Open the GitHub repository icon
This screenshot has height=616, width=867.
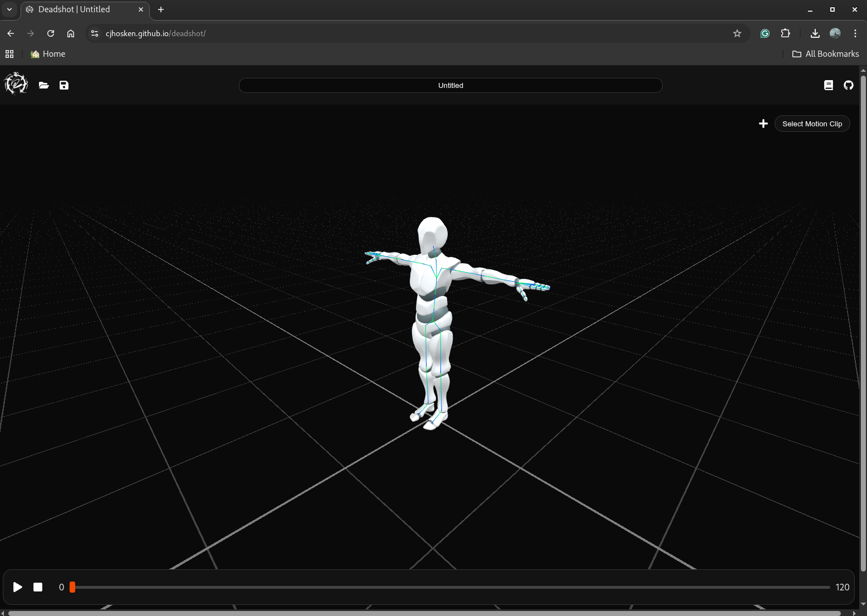point(849,85)
